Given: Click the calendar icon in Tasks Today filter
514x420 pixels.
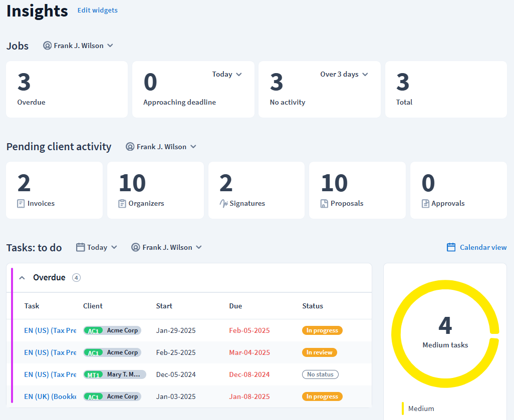Looking at the screenshot, I should coord(80,247).
